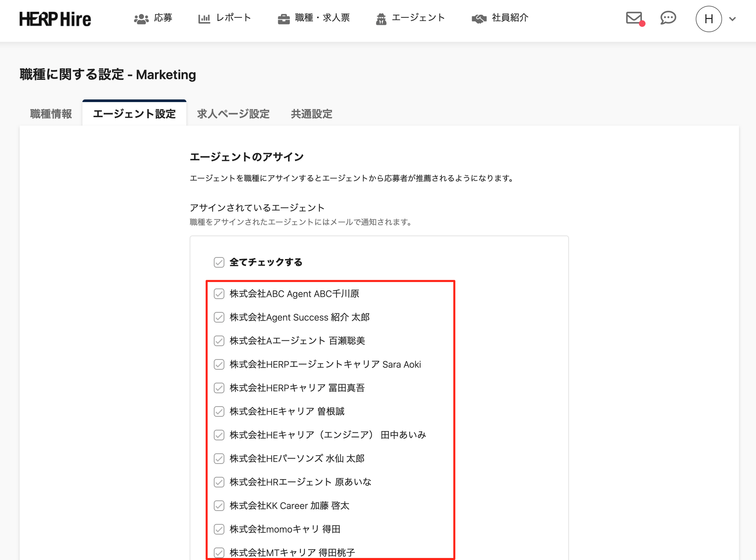Screen dimensions: 756x560
Task: Click the 応募 people icon
Action: pyautogui.click(x=141, y=19)
